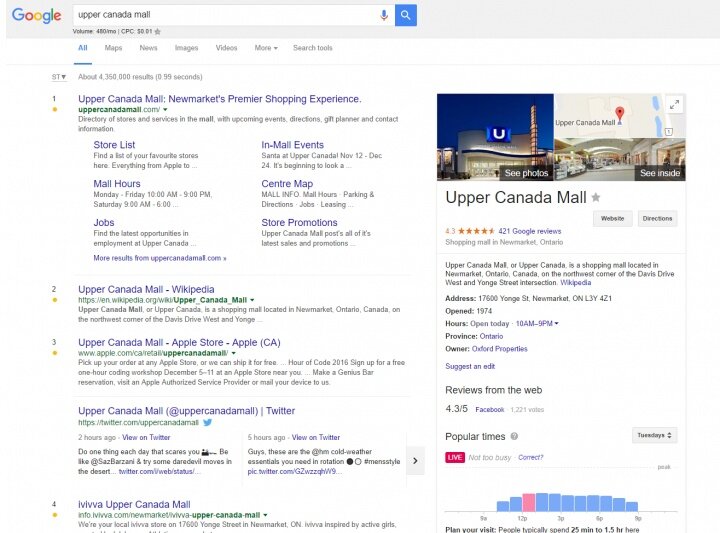Click Wikipedia link in knowledge panel
720x533 pixels.
coord(575,283)
